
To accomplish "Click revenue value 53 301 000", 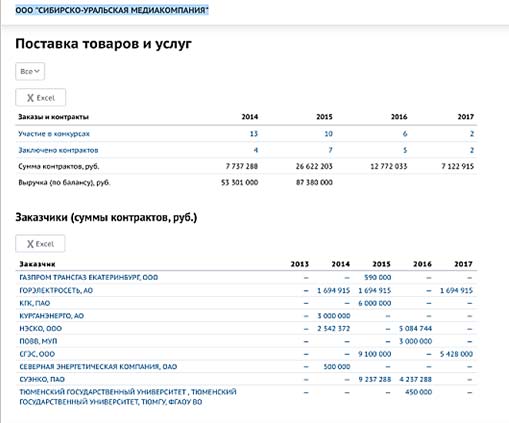I will pos(239,182).
